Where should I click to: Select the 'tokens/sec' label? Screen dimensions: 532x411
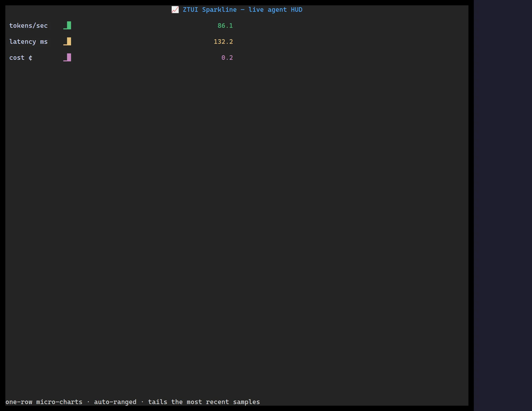29,26
